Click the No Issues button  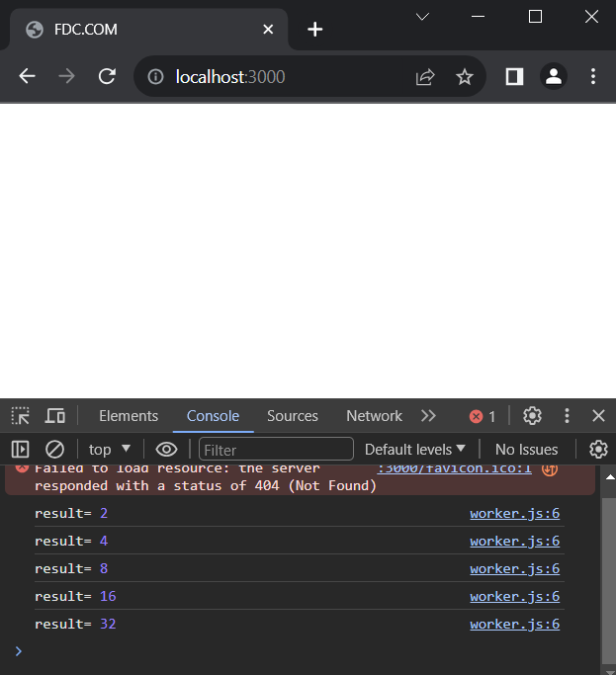[x=526, y=449]
